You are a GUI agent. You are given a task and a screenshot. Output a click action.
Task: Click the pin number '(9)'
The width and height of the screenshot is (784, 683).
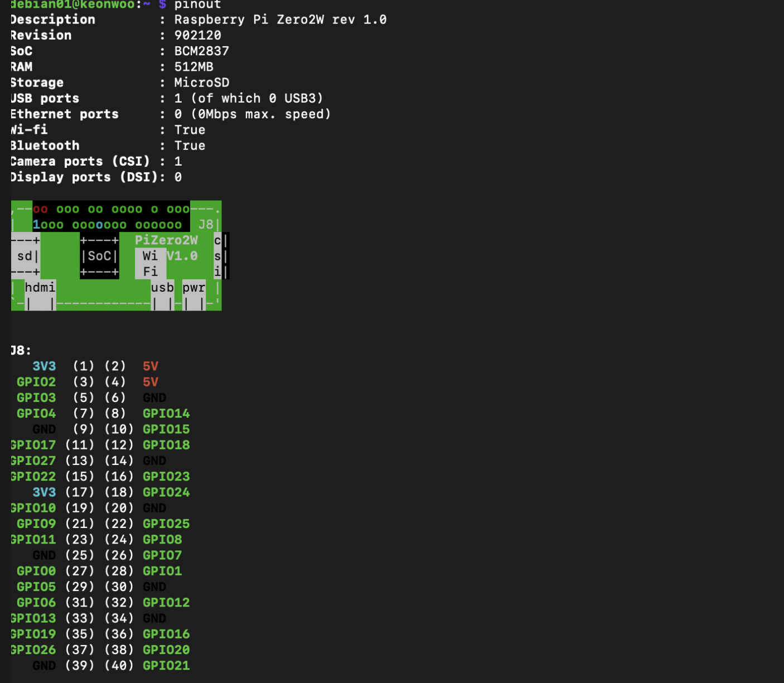pos(84,429)
